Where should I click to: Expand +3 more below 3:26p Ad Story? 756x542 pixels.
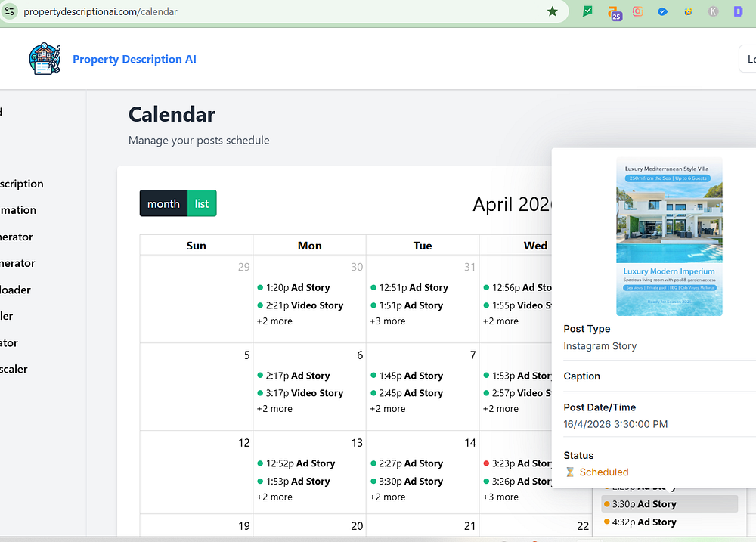click(500, 497)
